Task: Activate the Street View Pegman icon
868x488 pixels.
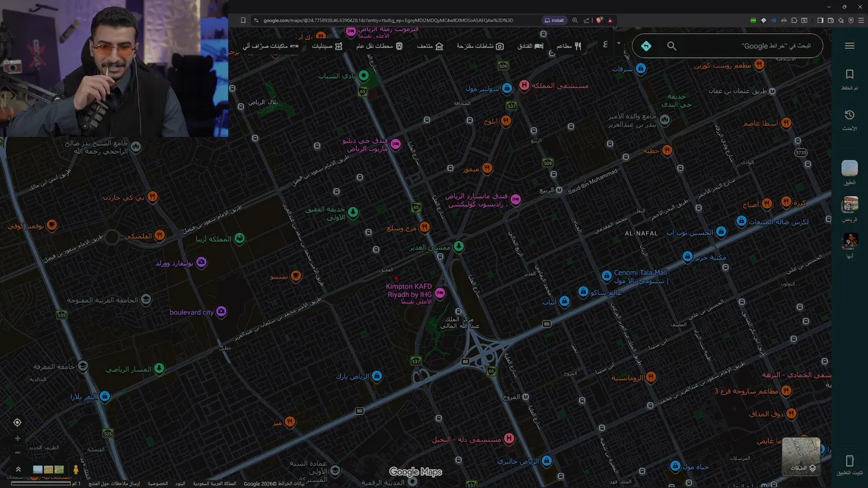Action: [76, 469]
